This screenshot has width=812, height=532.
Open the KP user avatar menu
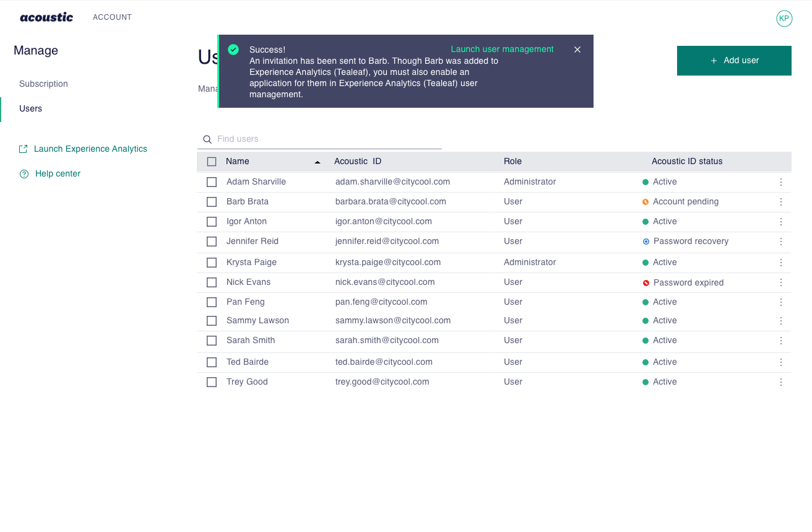click(x=784, y=19)
